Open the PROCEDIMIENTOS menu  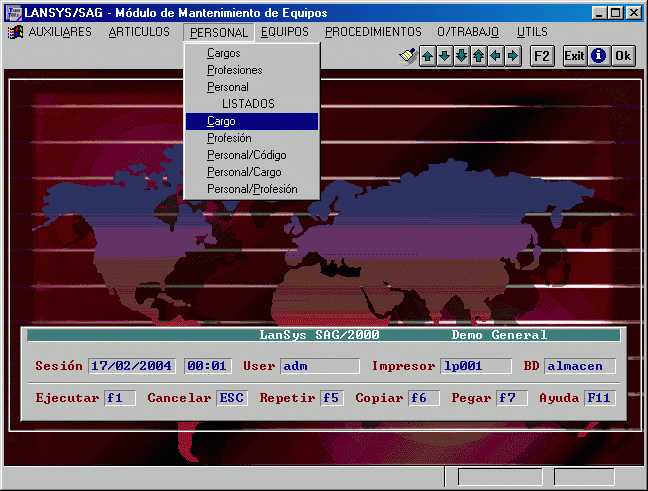[373, 32]
